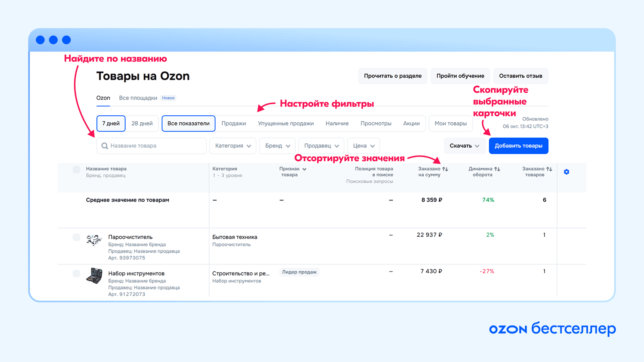644x362 pixels.
Task: Select the 7 дней period
Action: click(111, 123)
